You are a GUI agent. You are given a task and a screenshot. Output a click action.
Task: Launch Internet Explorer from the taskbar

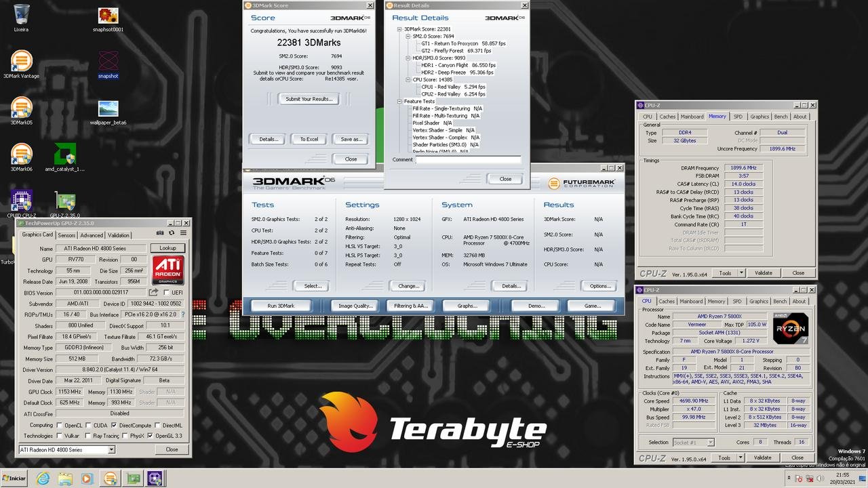pyautogui.click(x=43, y=479)
